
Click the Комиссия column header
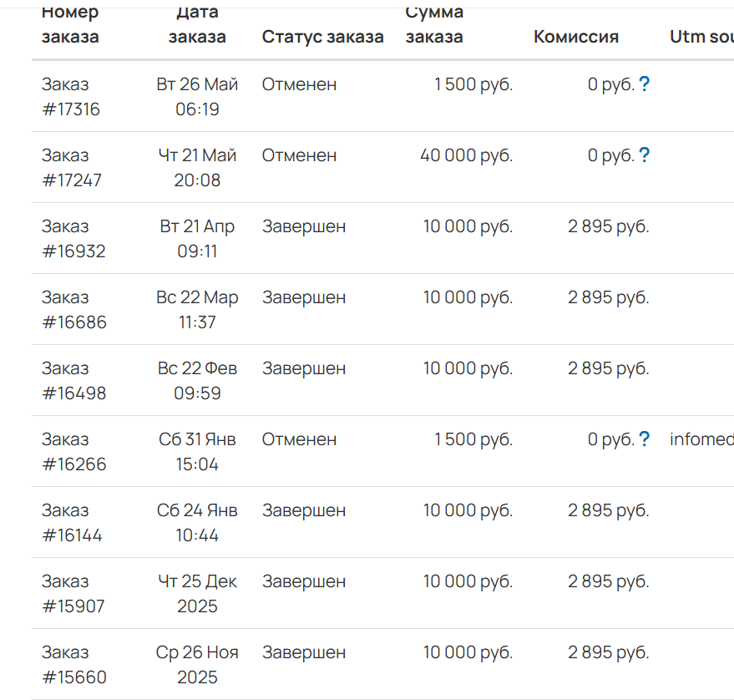click(576, 37)
